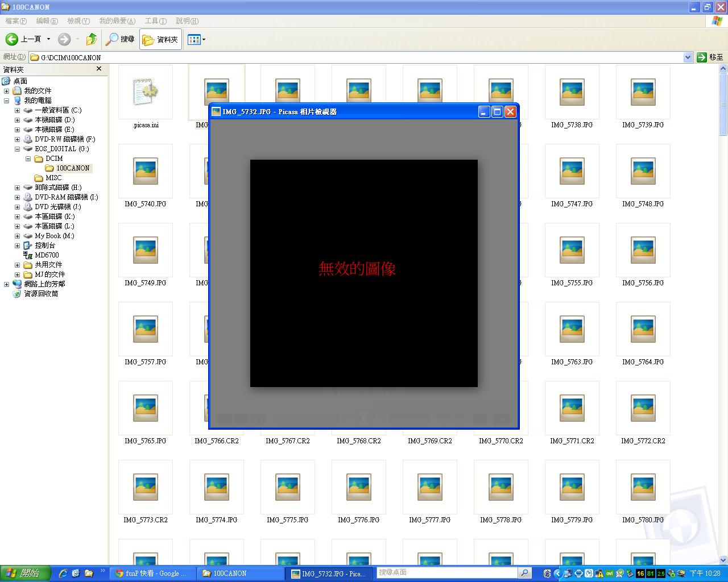The height and width of the screenshot is (582, 728).
Task: Click the Start (開始) button
Action: 25,573
